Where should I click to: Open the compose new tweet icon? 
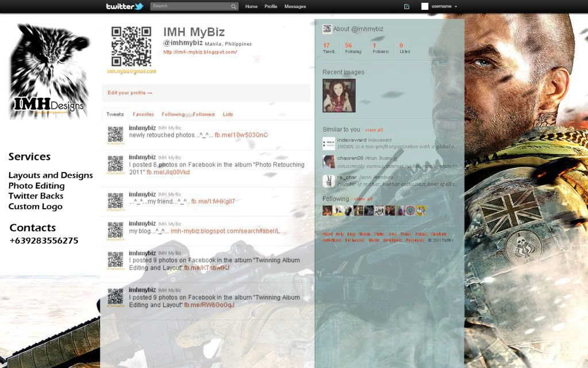[407, 6]
